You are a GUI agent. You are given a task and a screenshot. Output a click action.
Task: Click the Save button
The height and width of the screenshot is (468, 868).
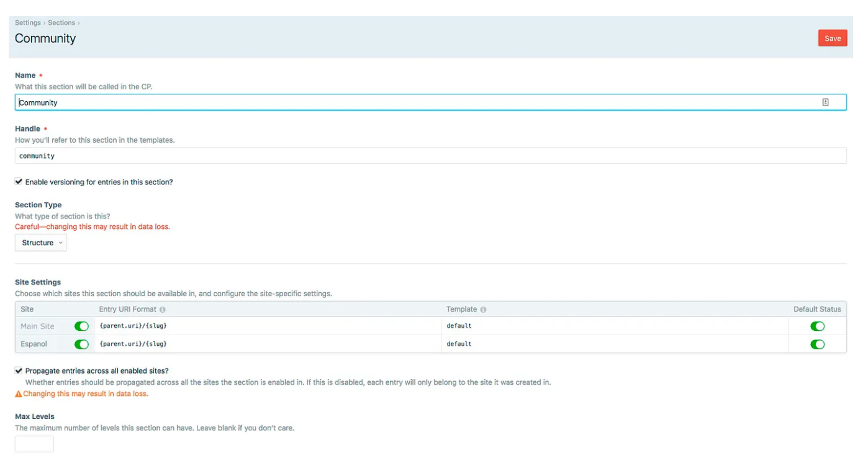point(832,38)
